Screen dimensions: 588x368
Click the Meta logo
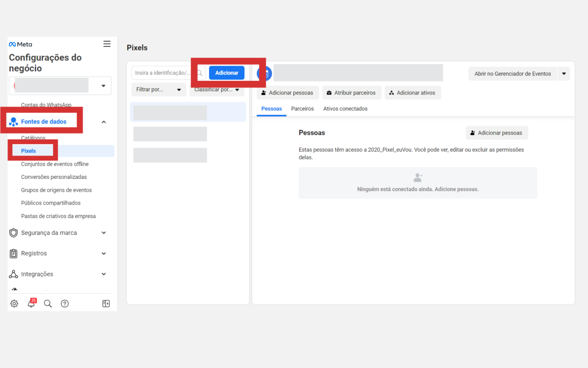[20, 44]
